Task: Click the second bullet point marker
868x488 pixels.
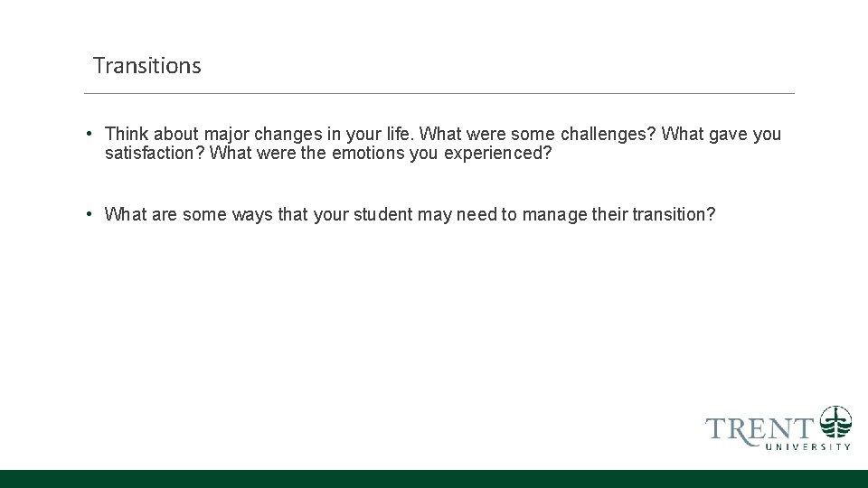Action: [90, 214]
